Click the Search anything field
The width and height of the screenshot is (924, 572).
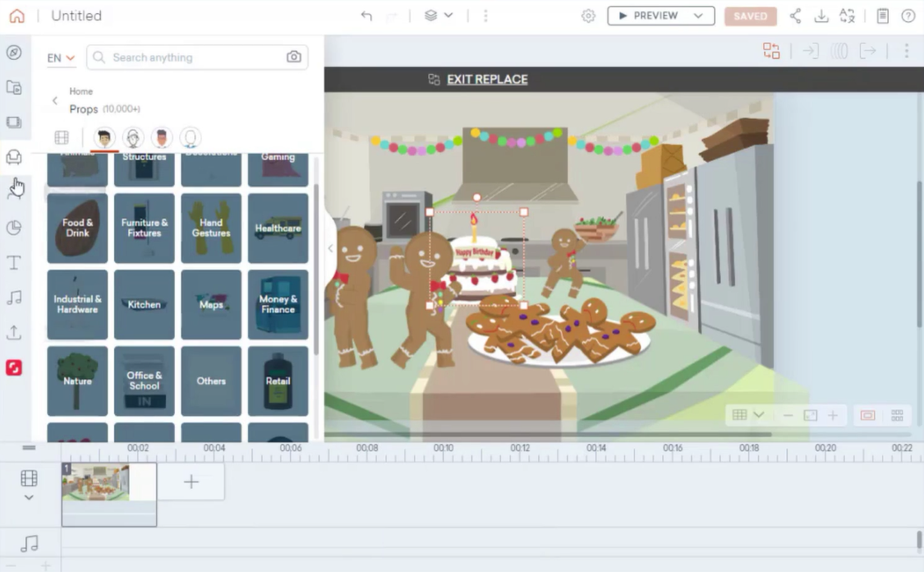coord(197,58)
